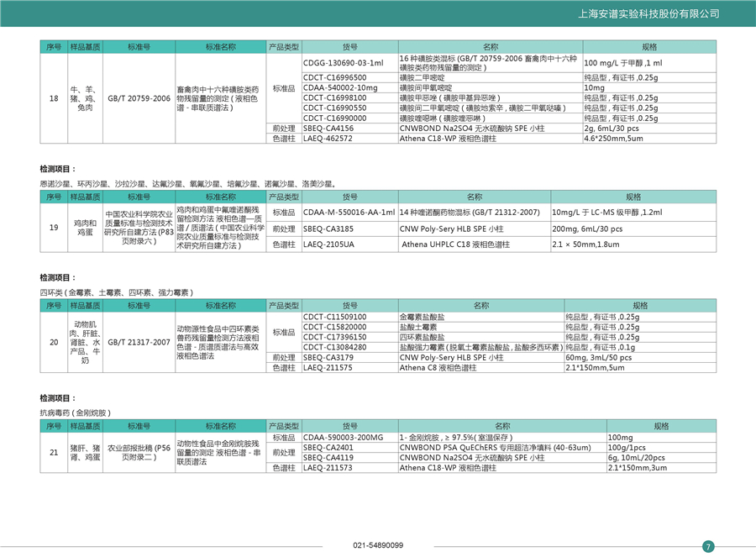756x557 pixels.
Task: Click the product name 四环素盐酸盐
Action: (422, 337)
